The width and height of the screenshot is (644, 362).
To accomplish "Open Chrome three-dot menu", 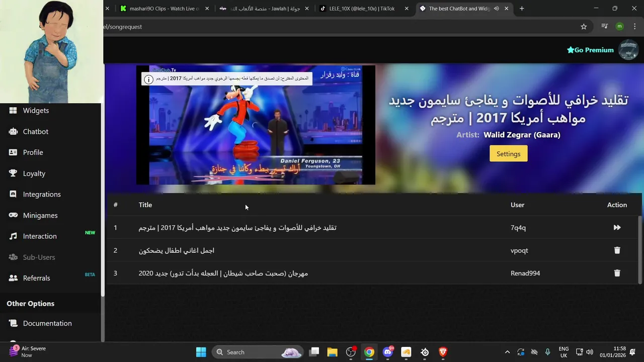I will 634,27.
